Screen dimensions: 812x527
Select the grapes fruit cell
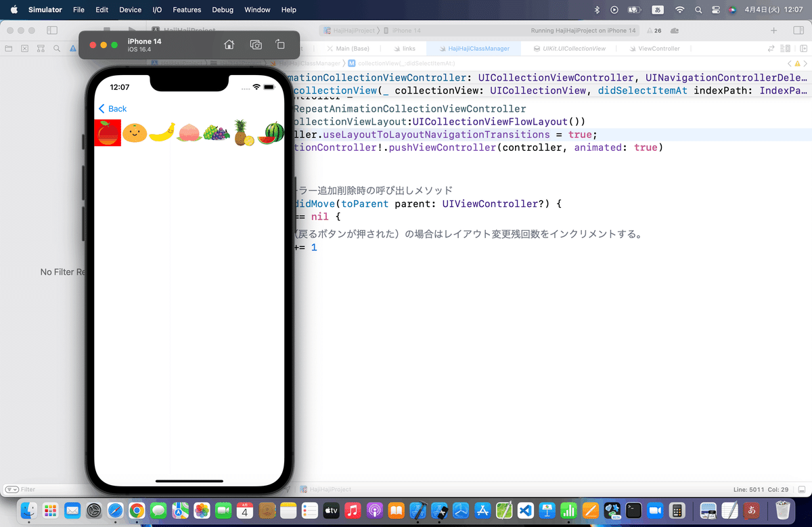tap(217, 133)
